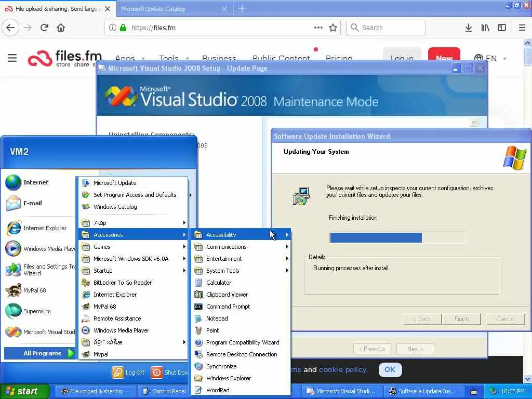Open the Mypal entry at list bottom

pyautogui.click(x=133, y=354)
